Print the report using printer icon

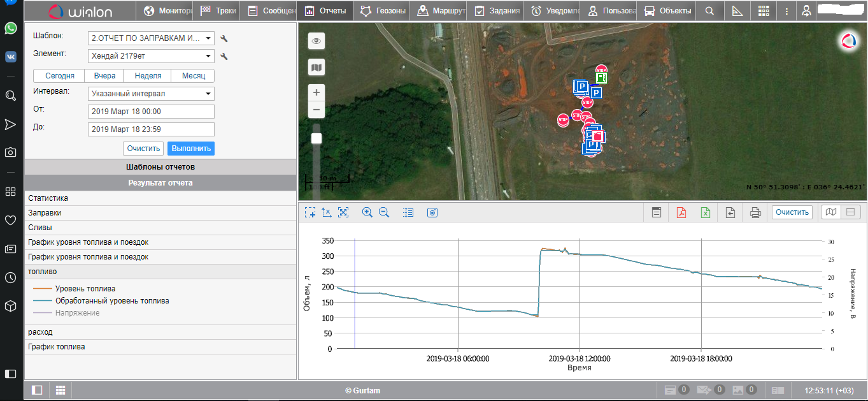tap(755, 213)
